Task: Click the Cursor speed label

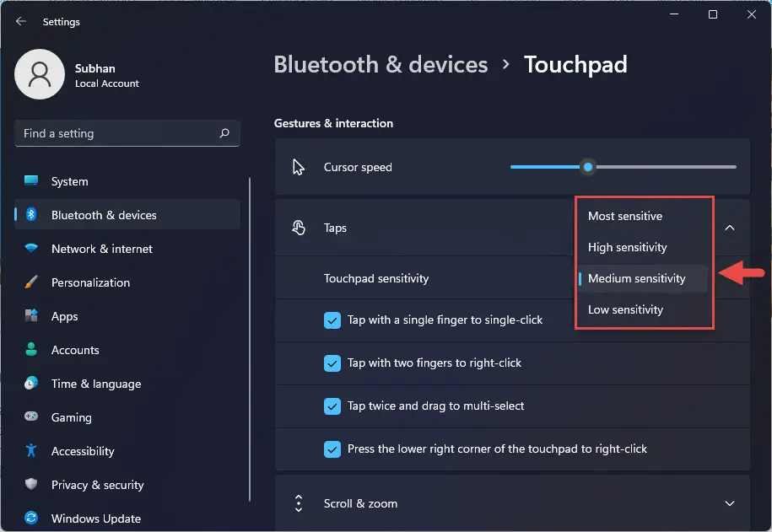Action: tap(358, 167)
